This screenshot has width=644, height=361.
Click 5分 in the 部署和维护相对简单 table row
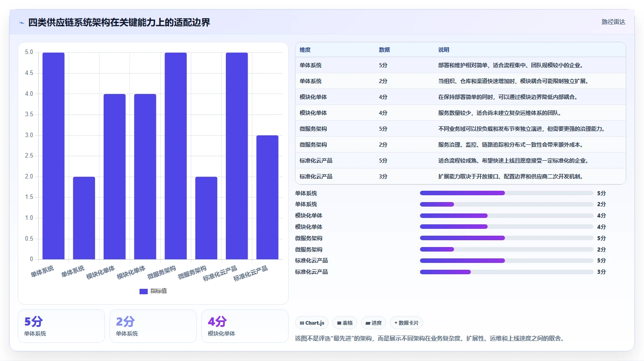click(383, 65)
